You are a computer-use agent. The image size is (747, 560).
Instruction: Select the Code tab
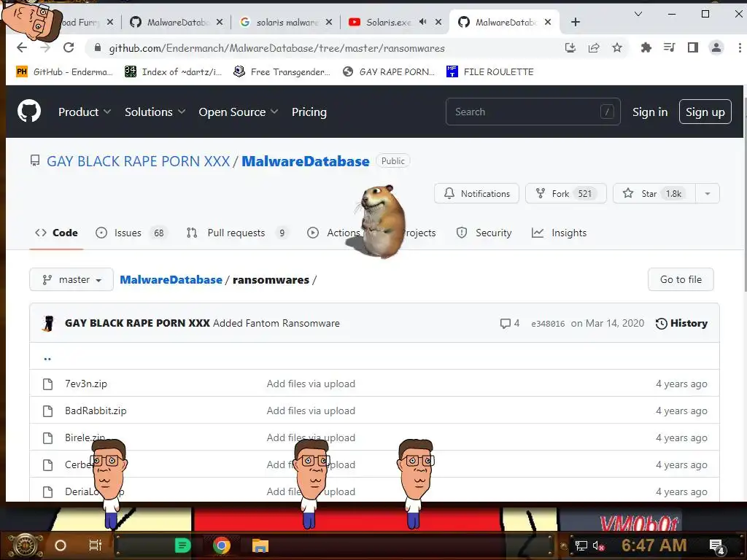56,233
